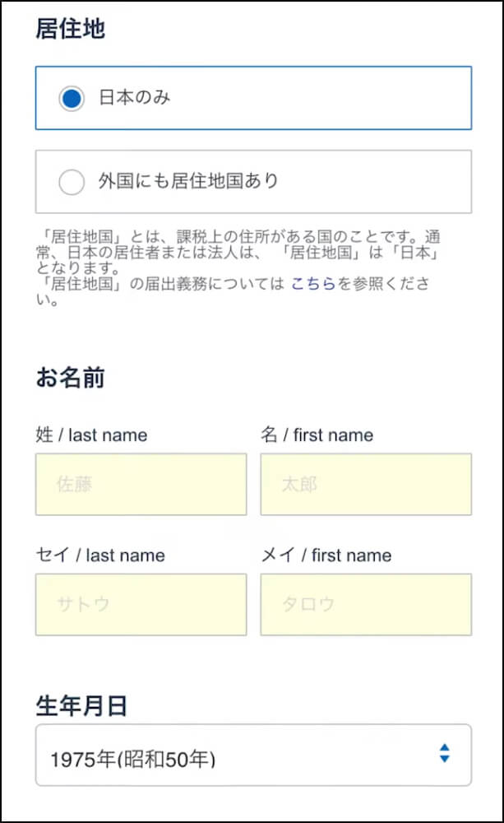
Task: Open the 生年月日 year dropdown
Action: [x=253, y=755]
